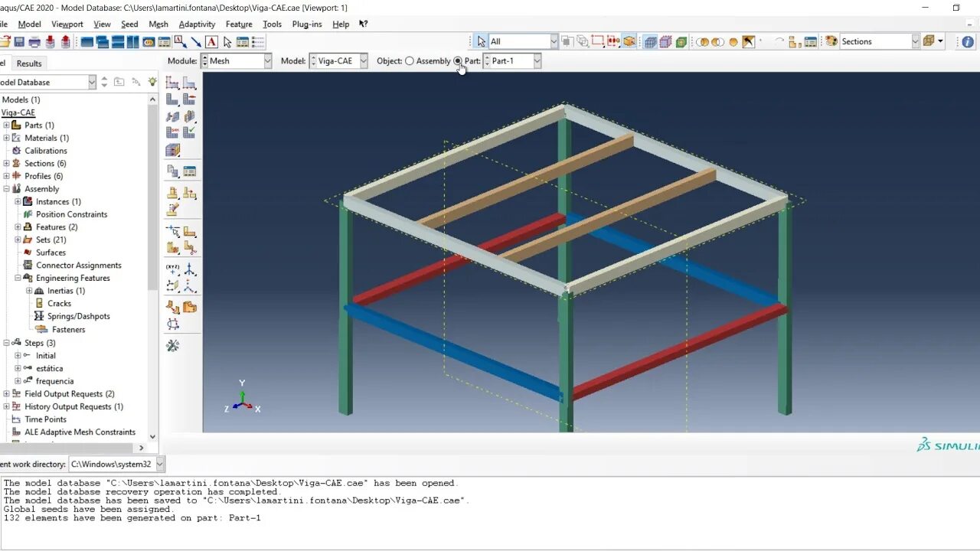Viewport: 980px width, 551px height.
Task: Select the Create Datum Plane tool
Action: pos(173,286)
